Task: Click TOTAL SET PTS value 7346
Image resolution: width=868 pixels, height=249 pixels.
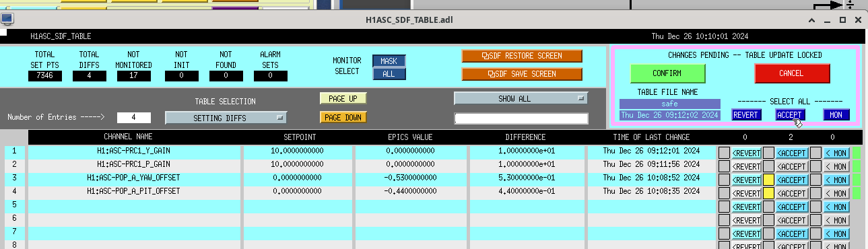Action: [44, 76]
